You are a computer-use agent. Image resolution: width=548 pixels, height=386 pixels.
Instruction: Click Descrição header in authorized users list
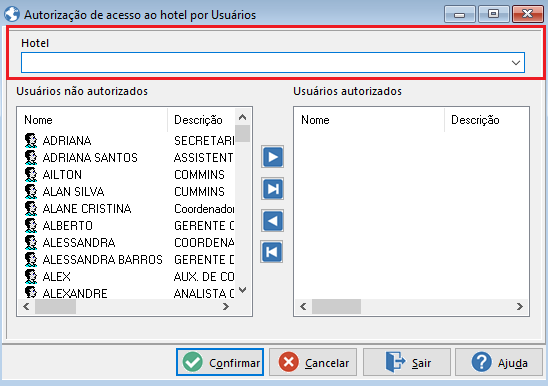click(x=486, y=120)
